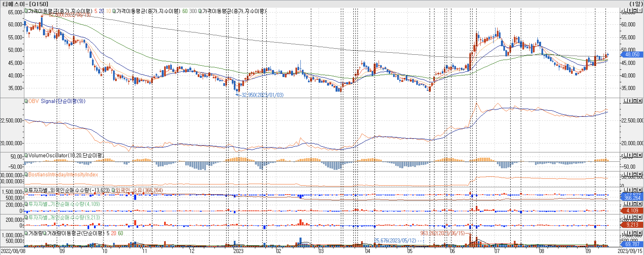Screen dimensions: 644x255
Task: Maximize the main price chart panel
Action: pos(635,11)
